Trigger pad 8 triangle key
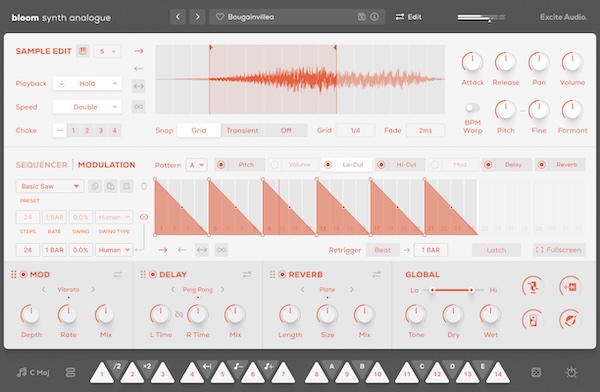This screenshot has height=392, width=600. (x=316, y=373)
